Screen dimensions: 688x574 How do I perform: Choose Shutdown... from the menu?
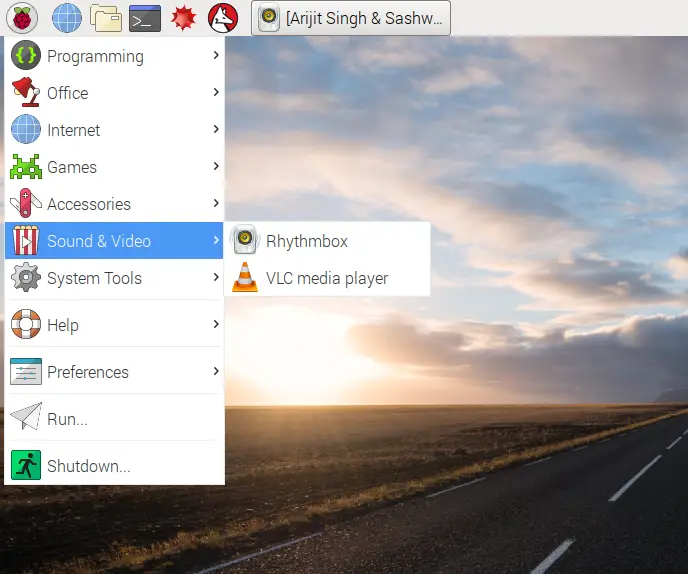coord(114,465)
